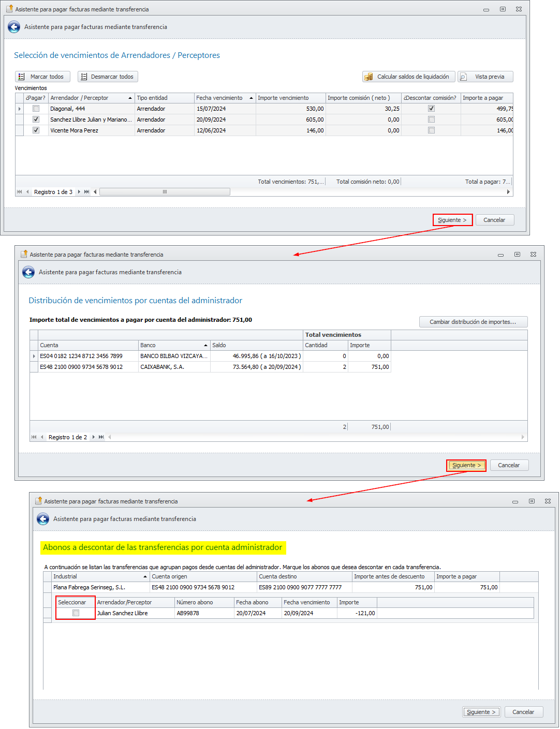The height and width of the screenshot is (729, 560).
Task: Click Siguiente in the third wizard window
Action: point(481,712)
